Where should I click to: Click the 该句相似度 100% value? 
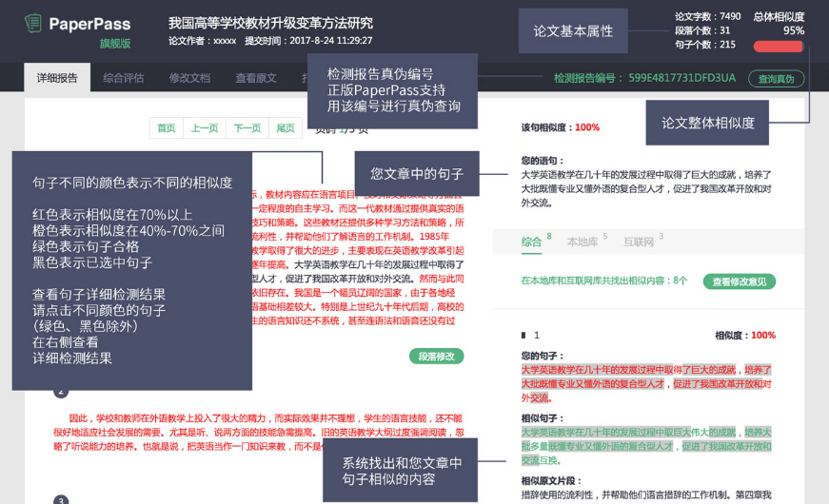click(x=587, y=127)
